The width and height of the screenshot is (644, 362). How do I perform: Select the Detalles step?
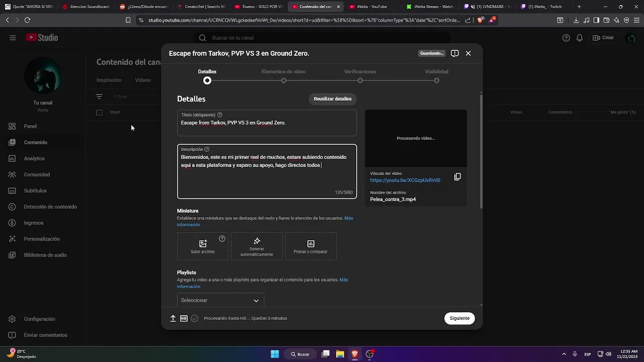pyautogui.click(x=207, y=76)
